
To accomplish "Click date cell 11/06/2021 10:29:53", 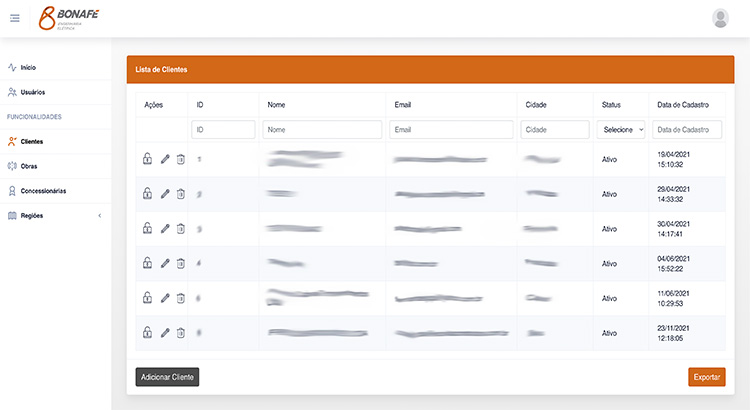I will 673,299.
